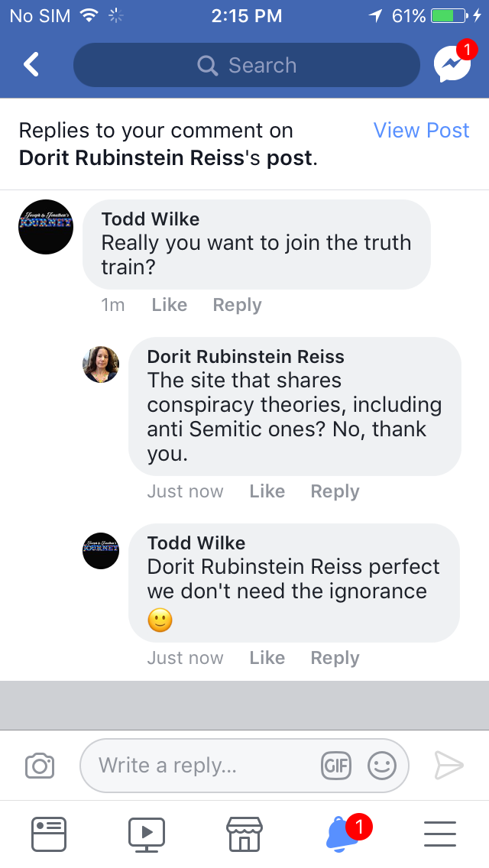This screenshot has width=489, height=868.
Task: Tap the search field in header
Action: click(x=247, y=65)
